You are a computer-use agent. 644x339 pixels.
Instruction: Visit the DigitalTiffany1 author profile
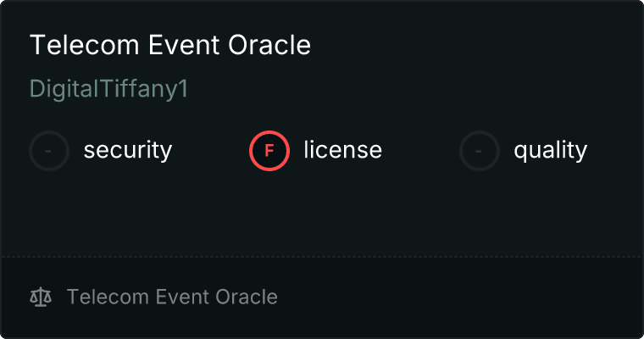tap(108, 89)
